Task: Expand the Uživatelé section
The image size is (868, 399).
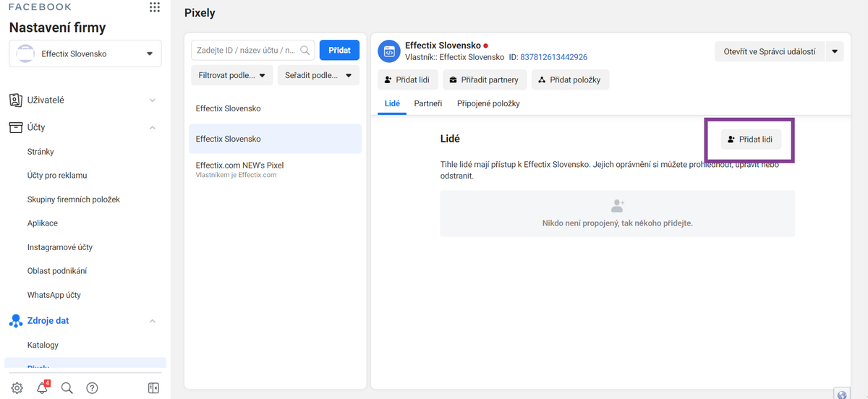Action: click(x=152, y=100)
